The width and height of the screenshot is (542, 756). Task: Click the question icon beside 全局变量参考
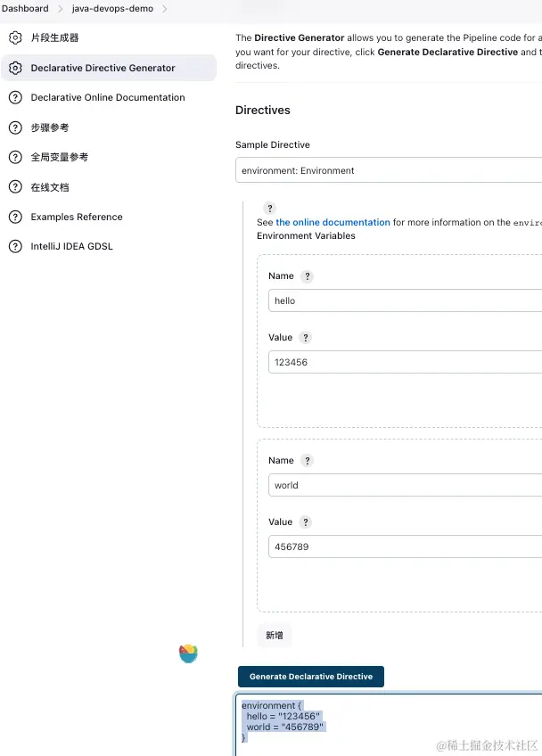click(15, 157)
